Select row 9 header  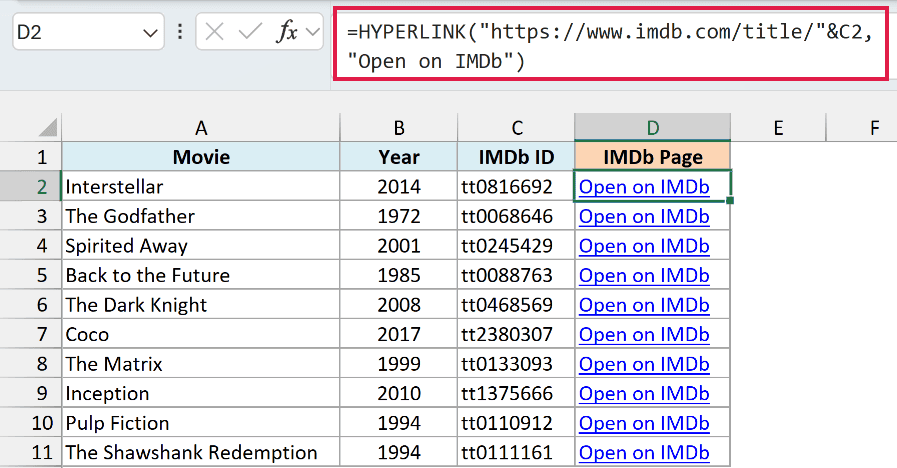click(x=31, y=394)
